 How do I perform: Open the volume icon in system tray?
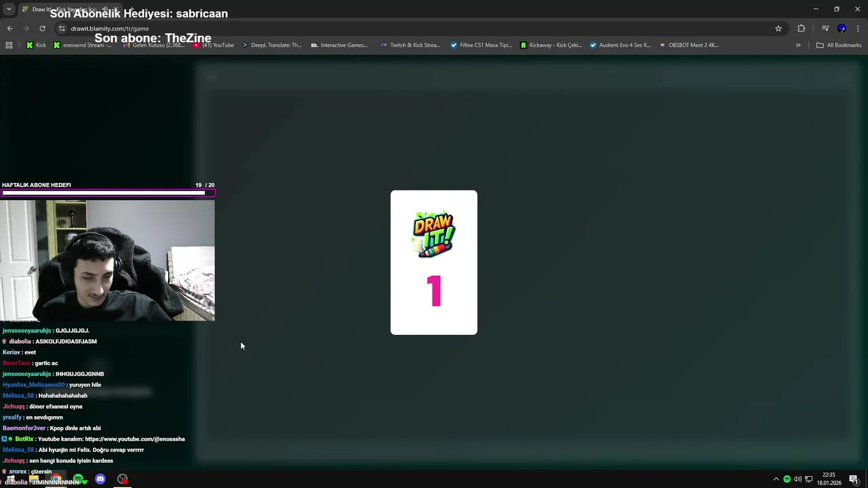tap(797, 479)
